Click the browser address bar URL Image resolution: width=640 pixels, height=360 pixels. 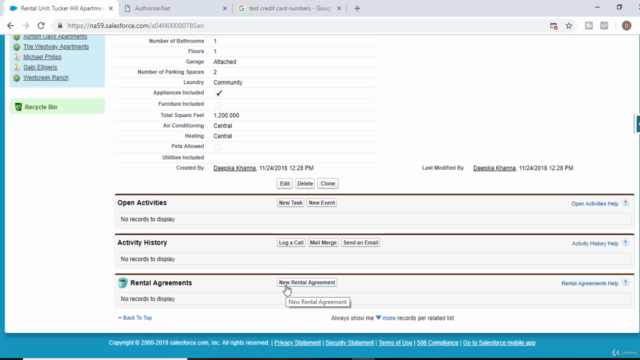coord(136,26)
